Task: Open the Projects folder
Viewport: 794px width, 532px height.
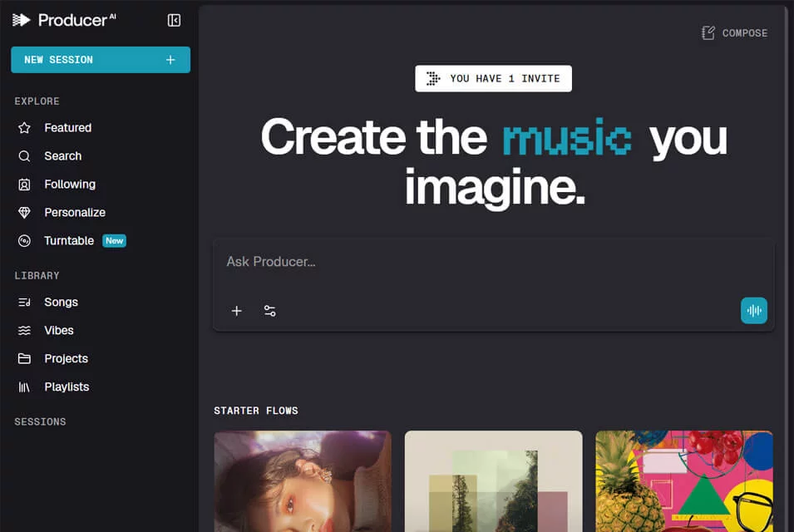Action: (66, 359)
